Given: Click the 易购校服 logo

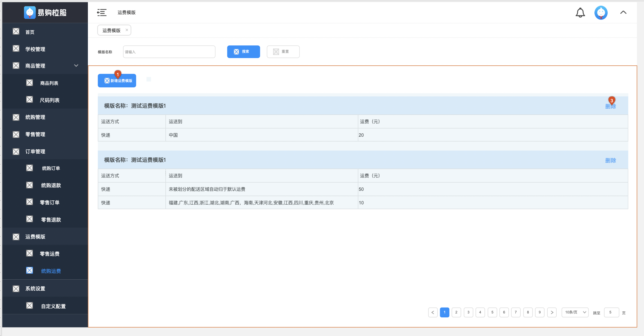Looking at the screenshot, I should [45, 12].
